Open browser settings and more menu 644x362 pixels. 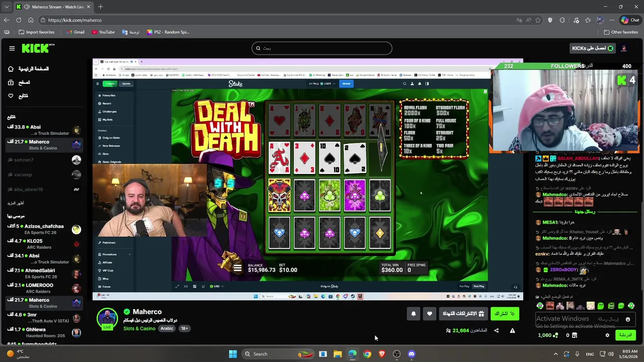pos(613,20)
